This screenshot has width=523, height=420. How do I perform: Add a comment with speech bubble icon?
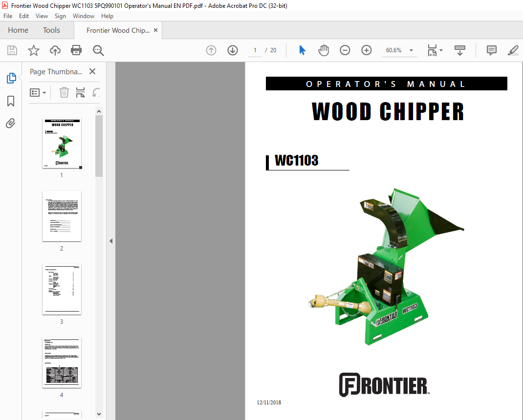pos(491,50)
